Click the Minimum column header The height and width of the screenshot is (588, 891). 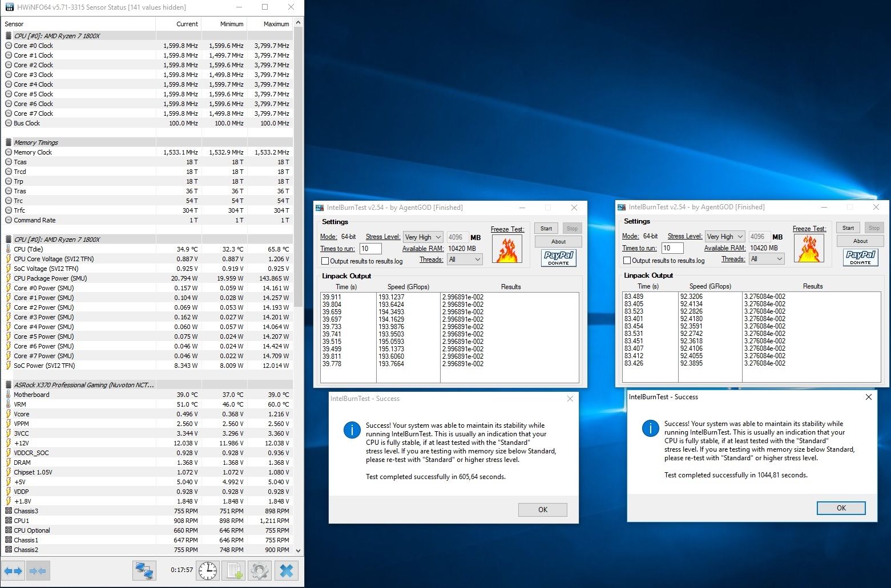224,24
